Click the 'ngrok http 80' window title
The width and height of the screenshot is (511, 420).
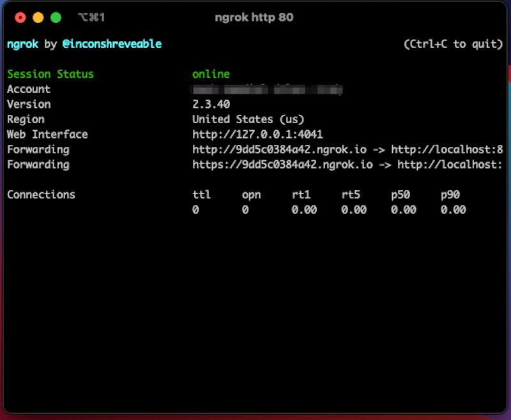(254, 18)
